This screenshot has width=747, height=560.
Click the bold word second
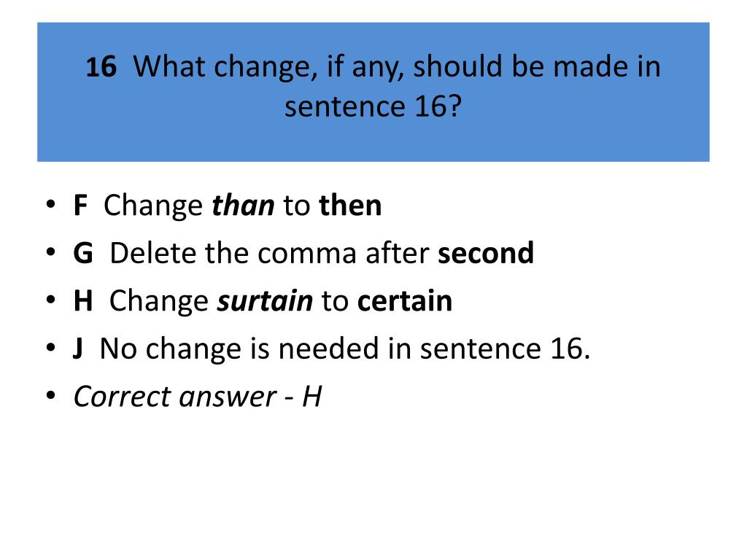click(486, 253)
